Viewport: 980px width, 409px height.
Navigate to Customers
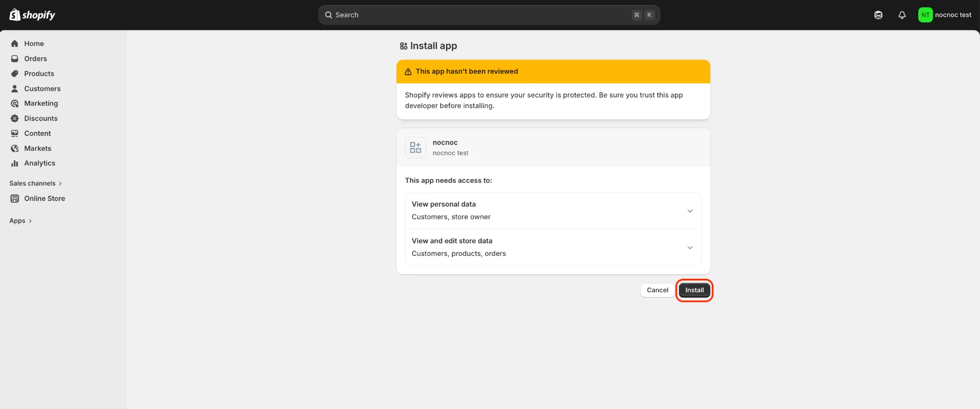pyautogui.click(x=43, y=88)
